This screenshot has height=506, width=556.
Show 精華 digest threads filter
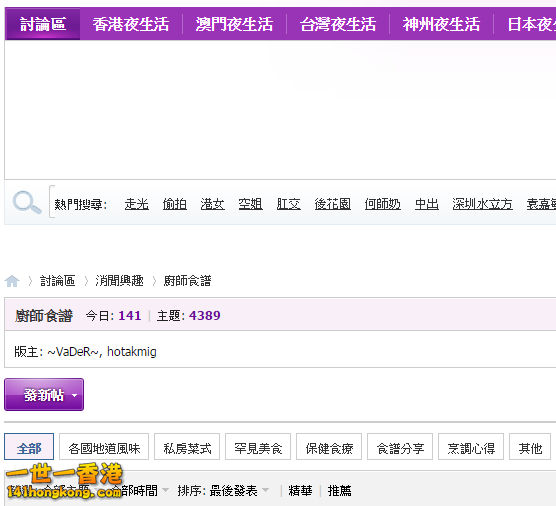pos(300,491)
